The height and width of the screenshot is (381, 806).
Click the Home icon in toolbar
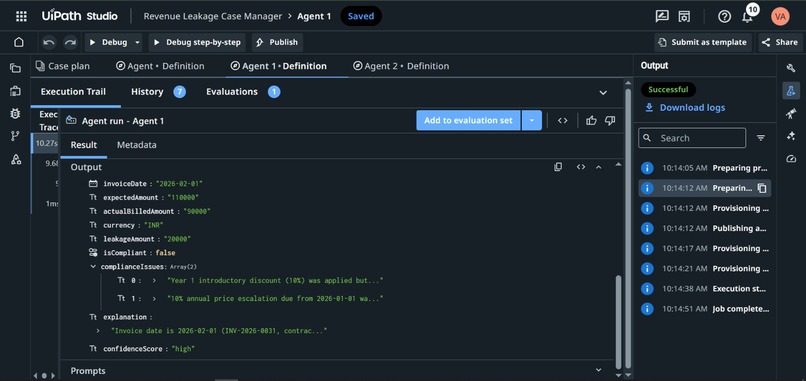click(x=19, y=42)
